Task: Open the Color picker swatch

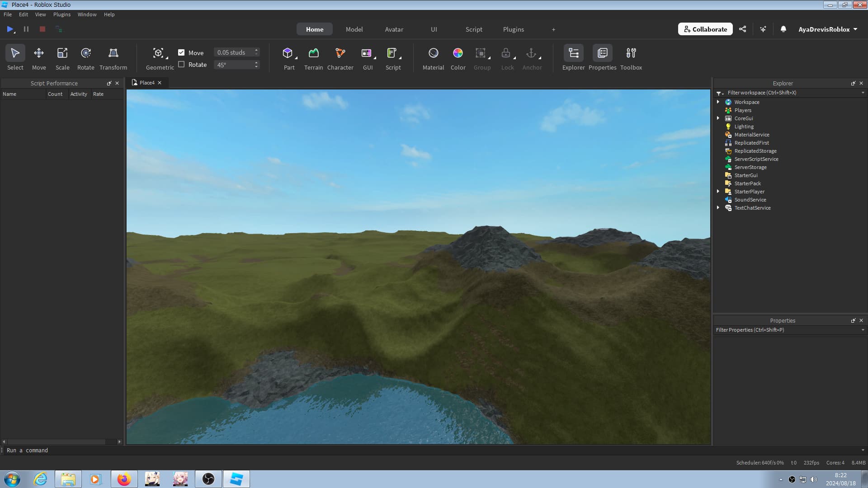Action: 458,53
